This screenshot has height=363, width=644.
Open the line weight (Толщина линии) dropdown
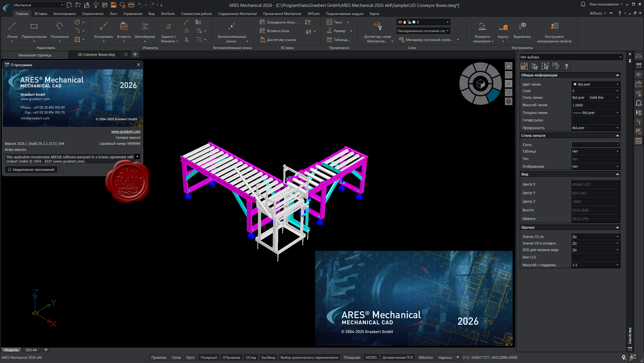coord(596,113)
